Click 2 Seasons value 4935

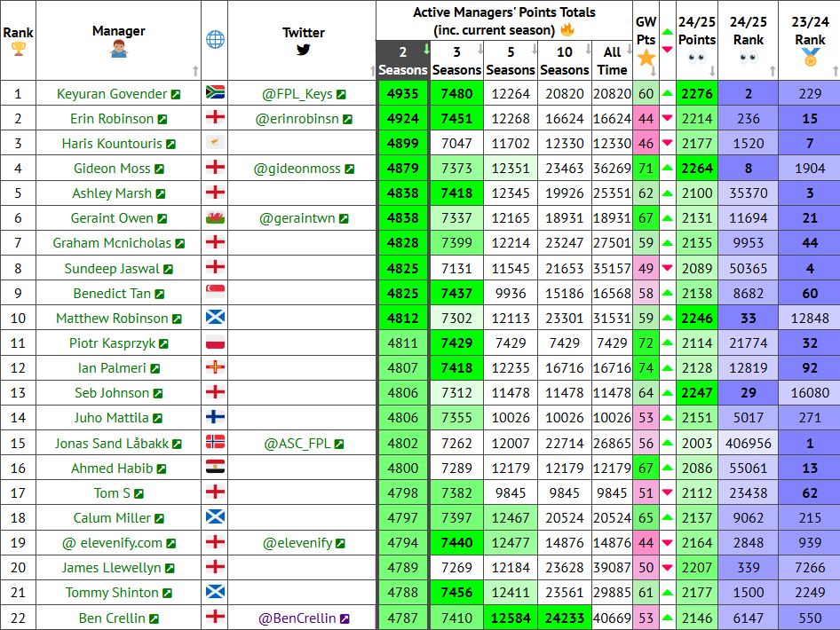403,94
